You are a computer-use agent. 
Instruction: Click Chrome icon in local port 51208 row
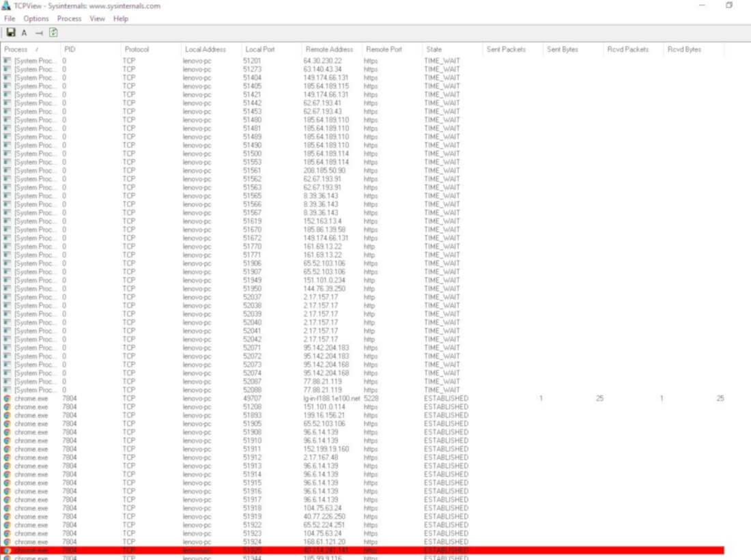pos(8,407)
